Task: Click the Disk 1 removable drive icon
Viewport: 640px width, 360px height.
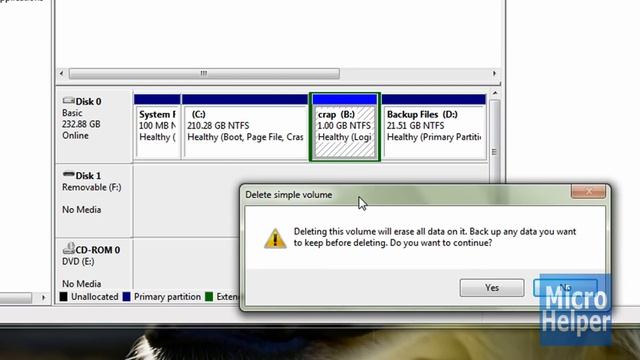Action: pyautogui.click(x=68, y=175)
